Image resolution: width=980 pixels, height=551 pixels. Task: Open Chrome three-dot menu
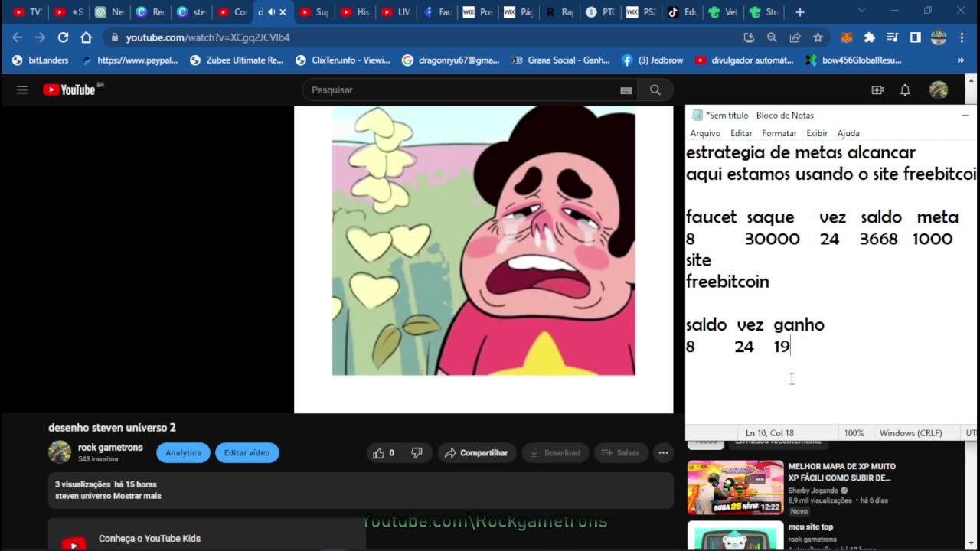point(963,37)
